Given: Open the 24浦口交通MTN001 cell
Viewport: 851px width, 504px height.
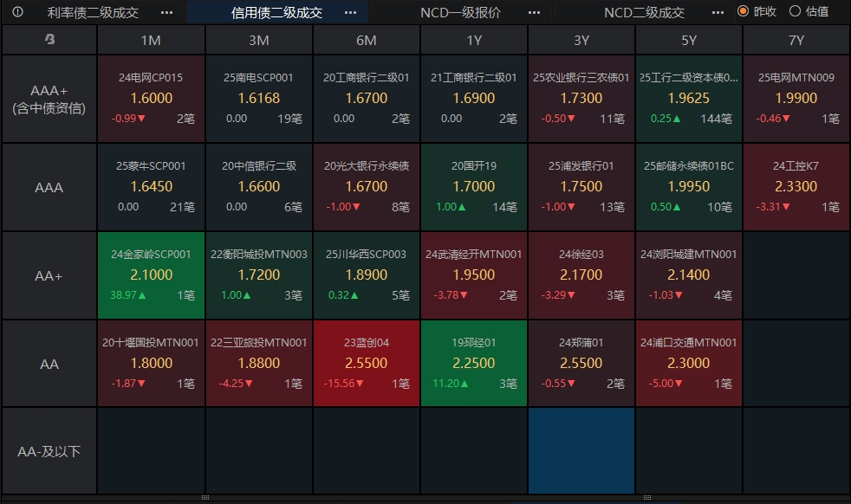Looking at the screenshot, I should tap(689, 364).
